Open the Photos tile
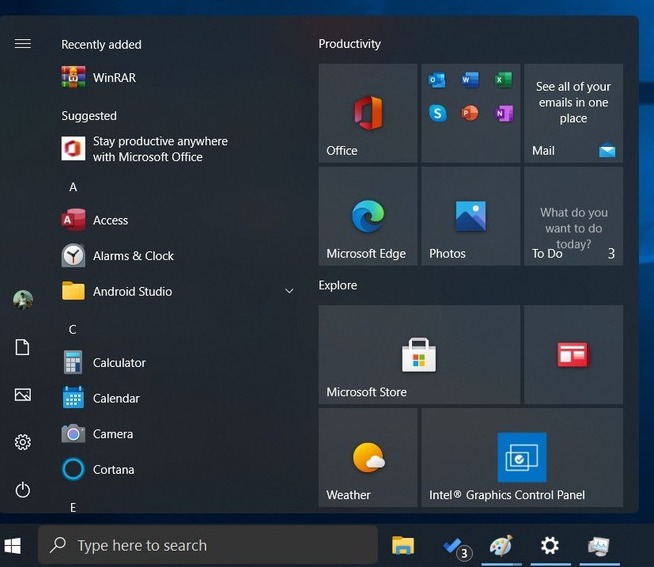The height and width of the screenshot is (567, 654). pos(470,216)
